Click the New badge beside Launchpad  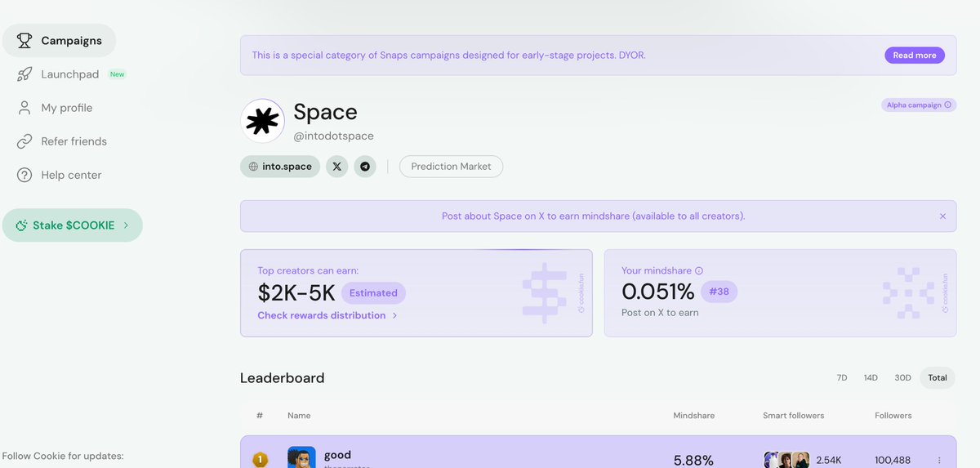(x=118, y=74)
